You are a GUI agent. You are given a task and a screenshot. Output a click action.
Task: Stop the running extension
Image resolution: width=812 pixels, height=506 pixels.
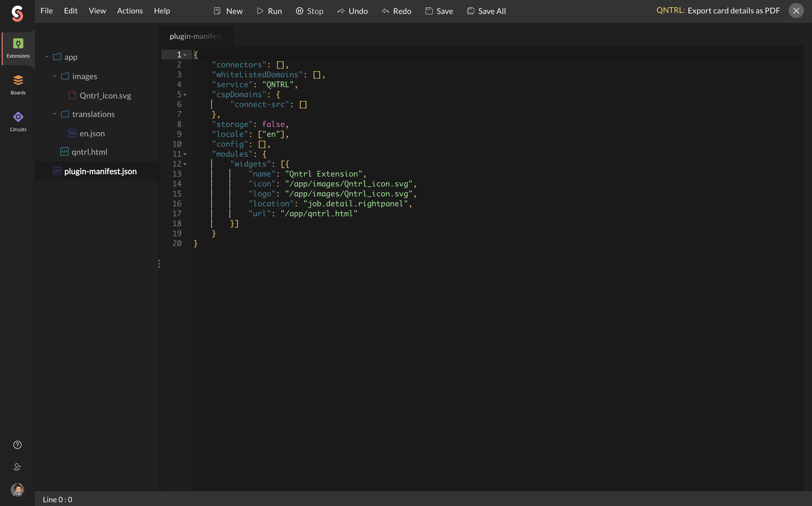click(x=309, y=11)
